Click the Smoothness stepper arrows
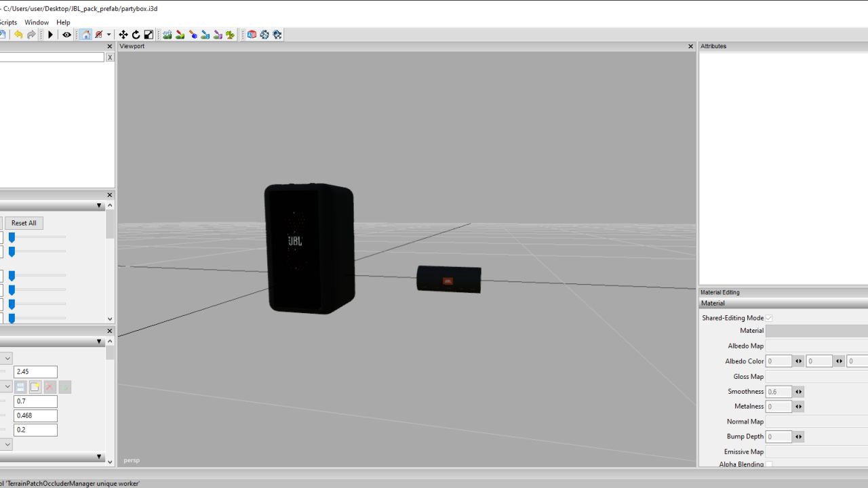868x488 pixels. click(798, 392)
